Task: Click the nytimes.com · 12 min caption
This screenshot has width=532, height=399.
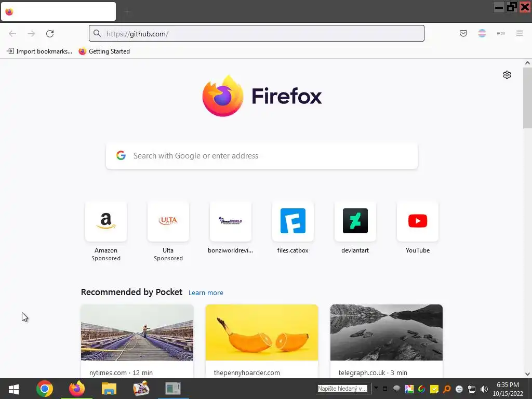Action: click(x=121, y=373)
